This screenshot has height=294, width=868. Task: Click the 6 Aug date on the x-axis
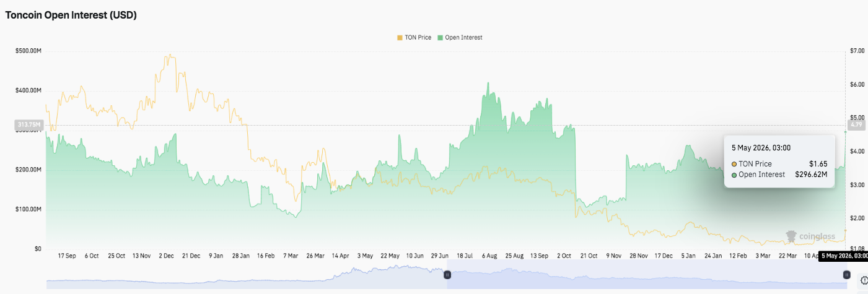[489, 256]
